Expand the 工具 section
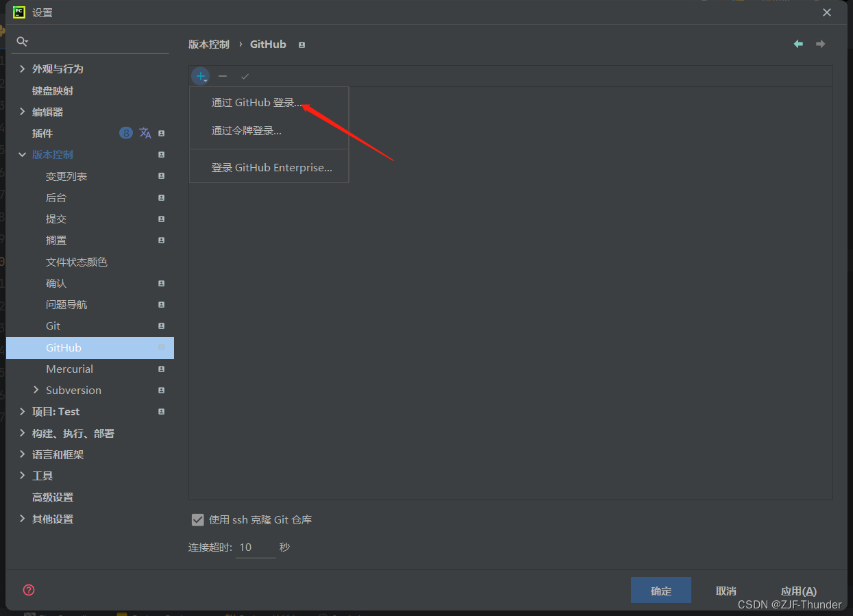 point(23,476)
